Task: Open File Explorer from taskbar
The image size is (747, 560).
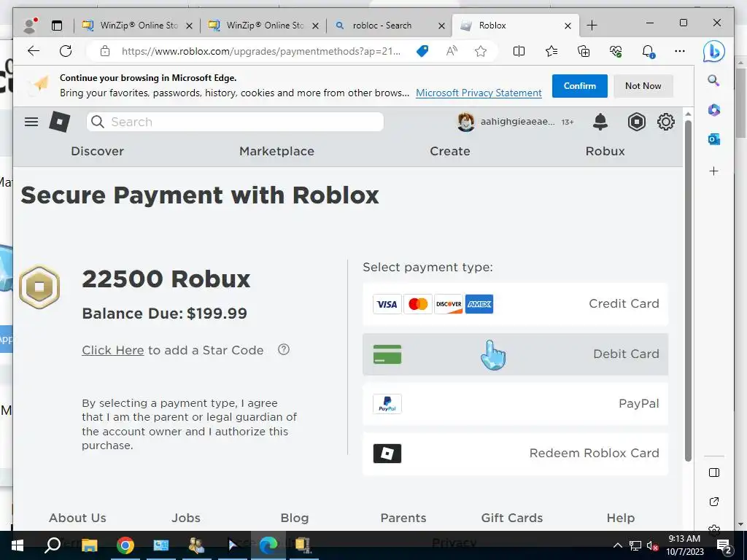Action: [89, 545]
